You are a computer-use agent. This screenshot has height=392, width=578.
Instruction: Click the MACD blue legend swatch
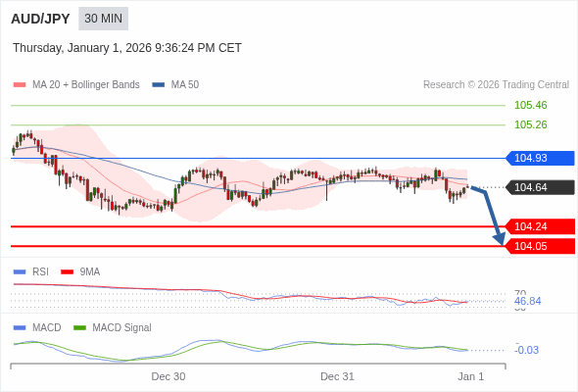(x=20, y=328)
